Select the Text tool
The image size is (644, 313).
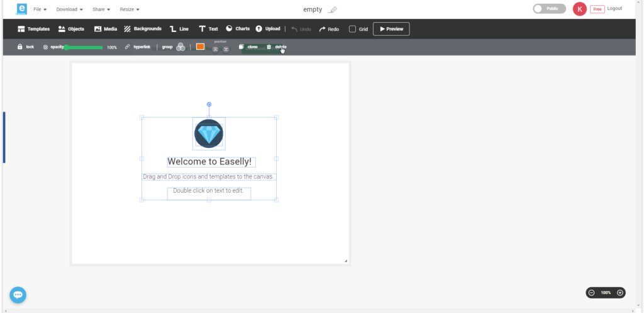(x=208, y=29)
